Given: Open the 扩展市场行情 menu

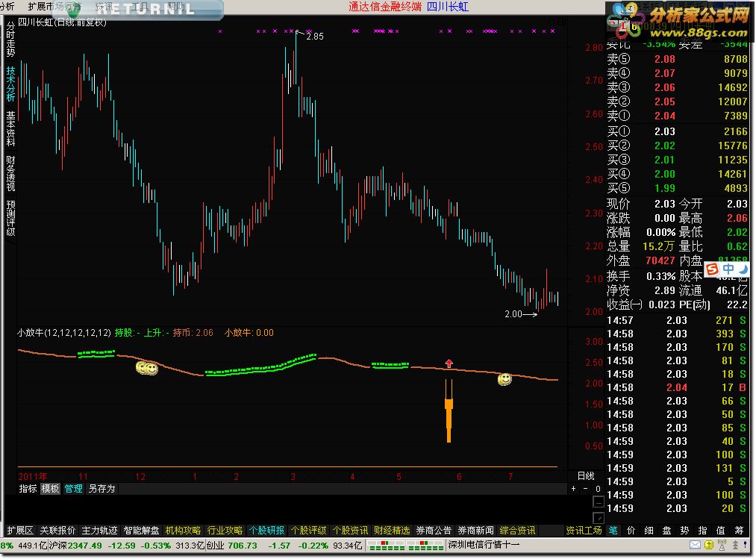Looking at the screenshot, I should tap(54, 6).
